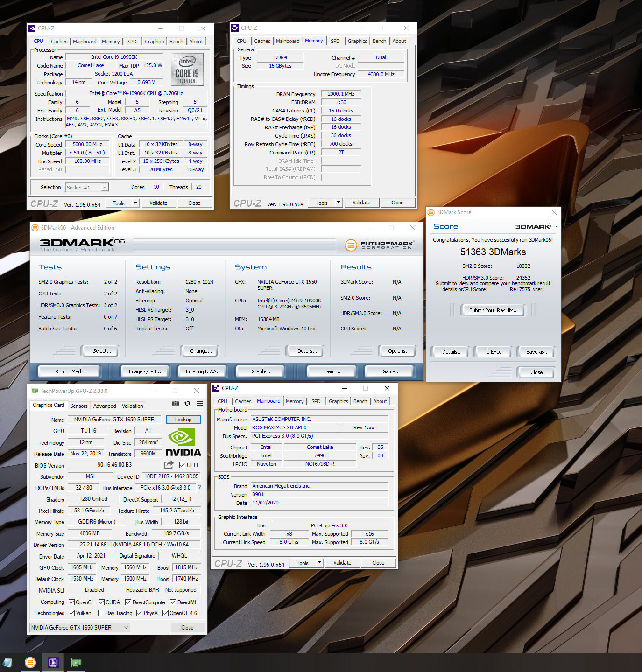The height and width of the screenshot is (672, 642).
Task: Click the GPU-Z screenshot camera icon
Action: [x=176, y=403]
